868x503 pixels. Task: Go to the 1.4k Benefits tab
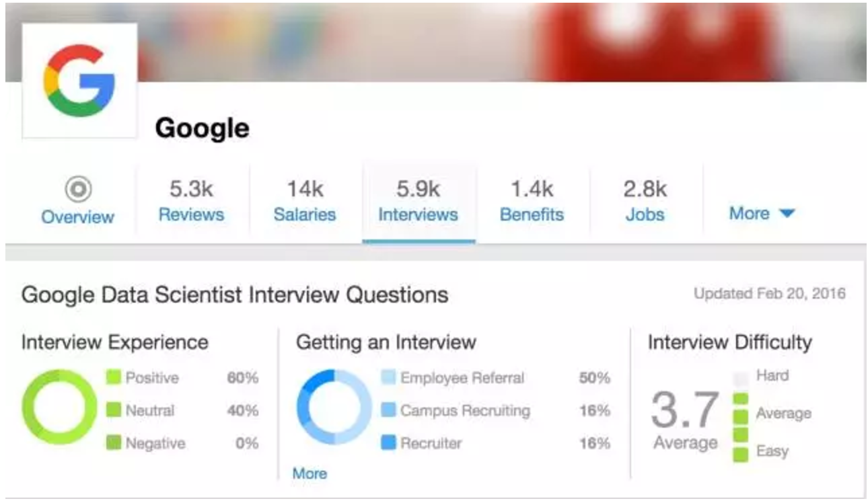click(532, 201)
